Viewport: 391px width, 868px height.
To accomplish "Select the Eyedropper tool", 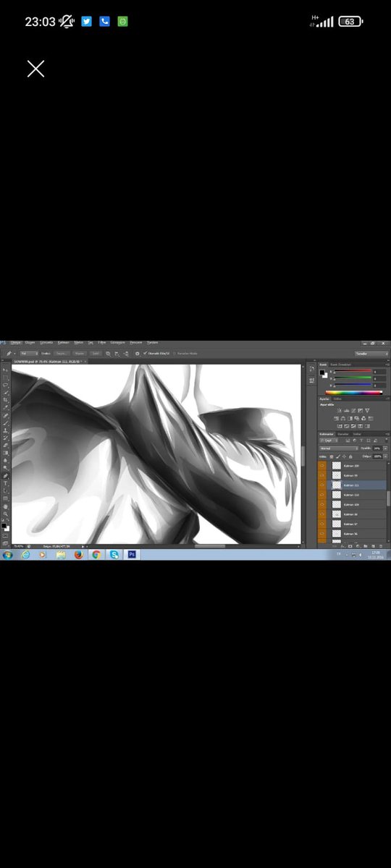I will tap(6, 407).
